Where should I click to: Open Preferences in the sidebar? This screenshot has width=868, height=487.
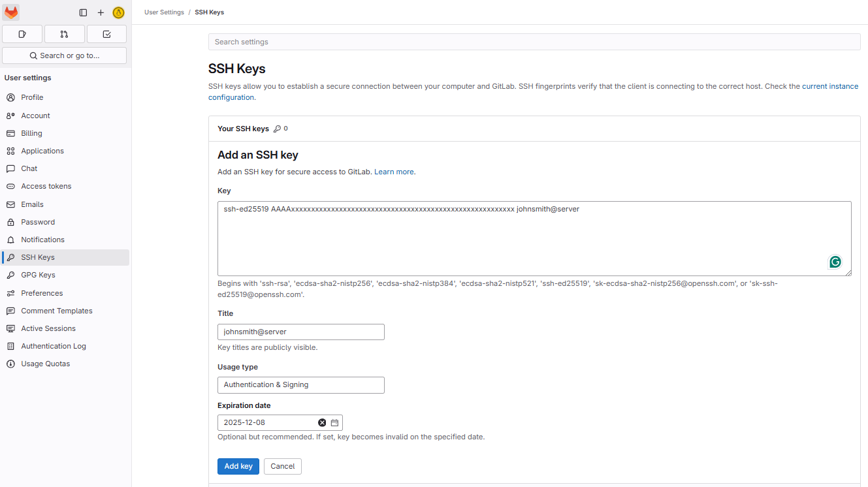[x=42, y=293]
